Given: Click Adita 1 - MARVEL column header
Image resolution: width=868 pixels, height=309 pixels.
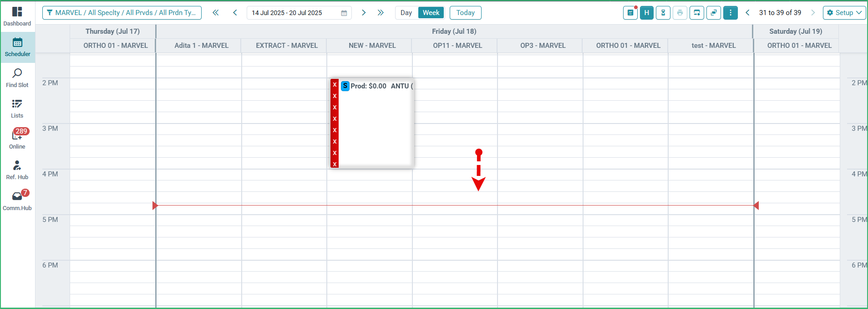Looking at the screenshot, I should pyautogui.click(x=202, y=46).
